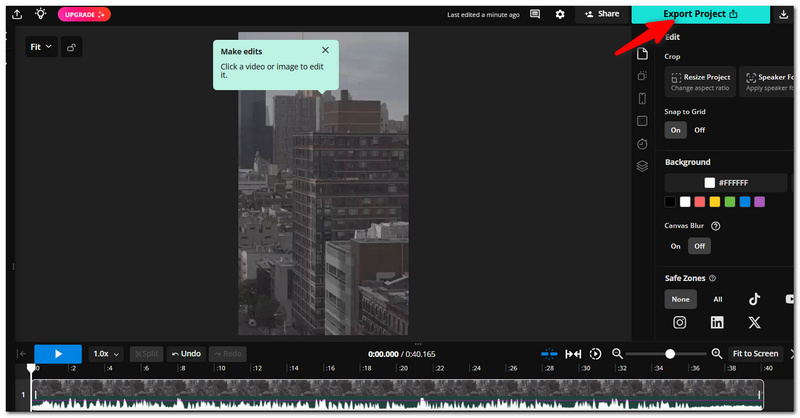
Task: Click the #FFFFFF background color field
Action: pos(726,183)
